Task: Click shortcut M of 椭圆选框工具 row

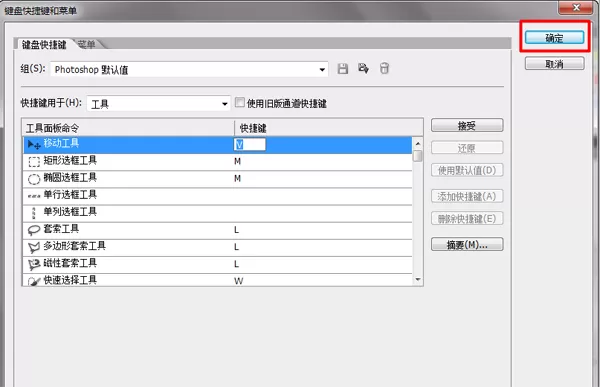Action: (x=238, y=178)
